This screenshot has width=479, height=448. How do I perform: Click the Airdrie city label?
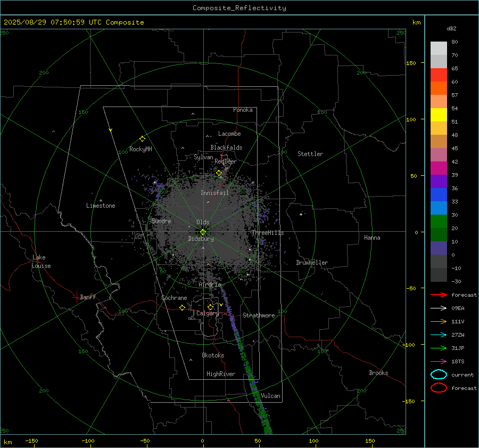click(210, 284)
